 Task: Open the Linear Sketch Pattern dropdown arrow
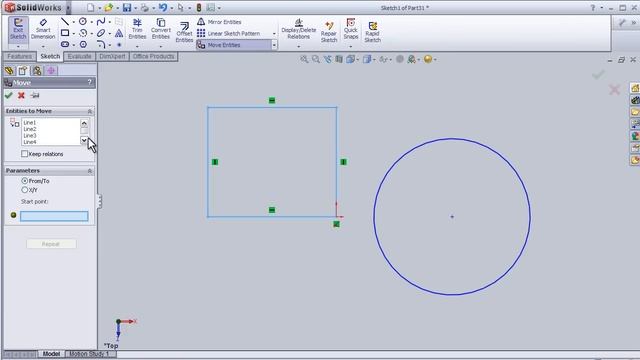click(x=274, y=33)
